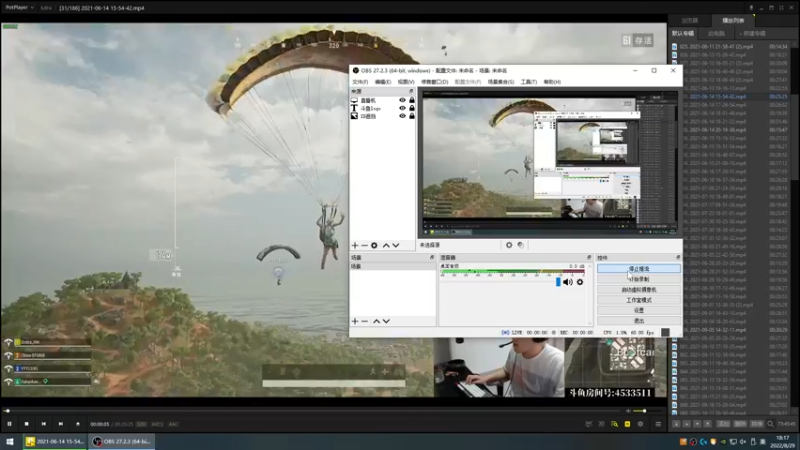Select the 场景 scene entry in the scenes list
Screen dimensions: 800x450
392,266
